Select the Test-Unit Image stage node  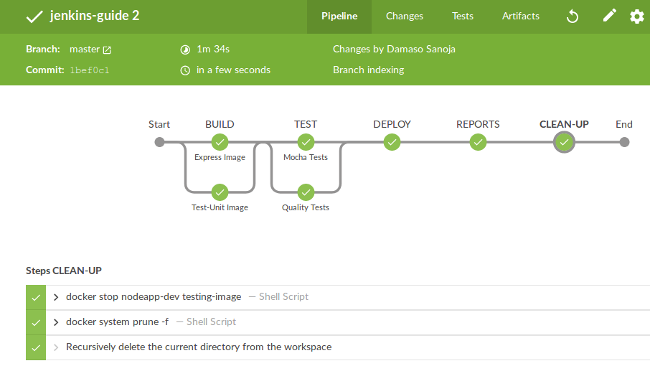click(x=220, y=192)
